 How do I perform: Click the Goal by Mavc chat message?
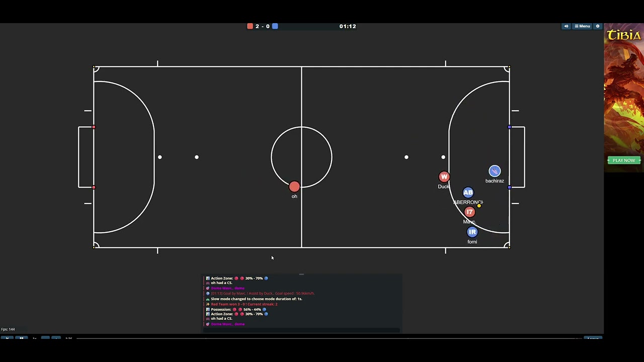click(263, 294)
